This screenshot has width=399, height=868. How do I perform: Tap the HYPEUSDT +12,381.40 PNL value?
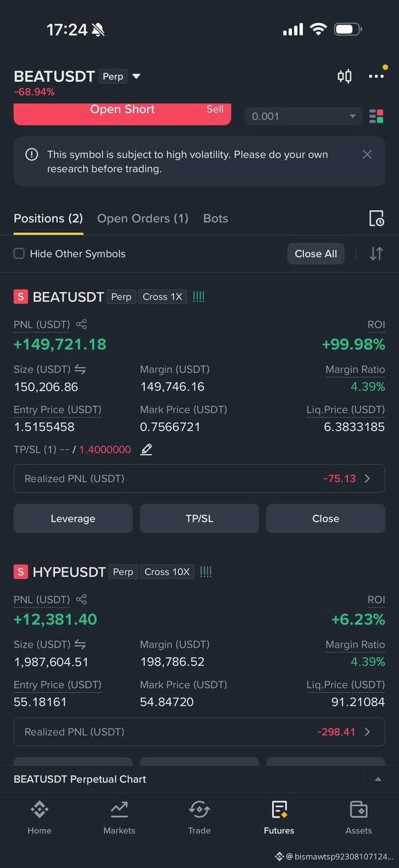(x=56, y=619)
